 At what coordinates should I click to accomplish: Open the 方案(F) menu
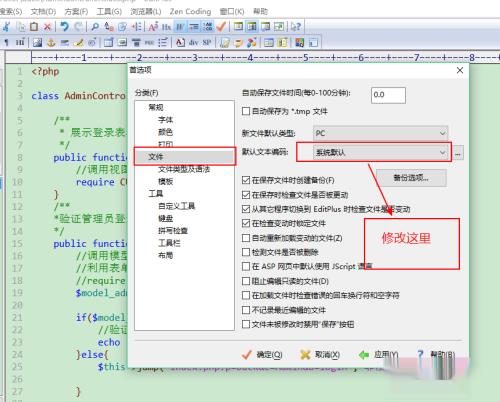[x=76, y=12]
